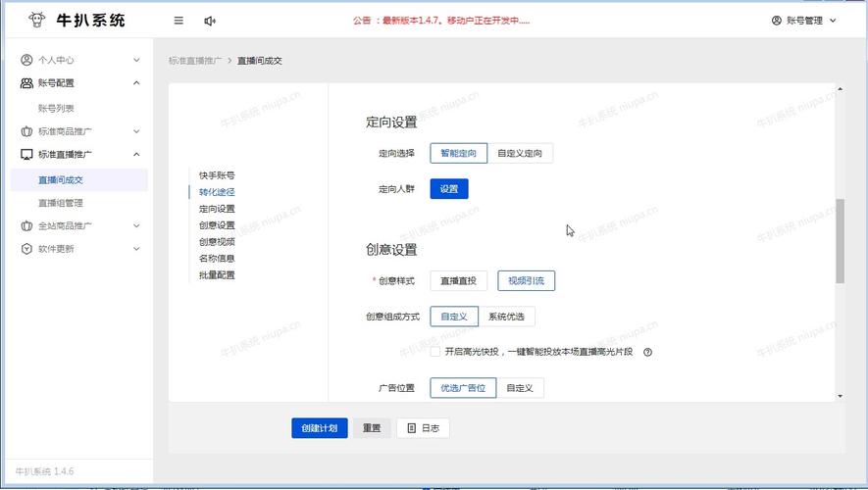Open the 账号管理 dropdown

(x=804, y=21)
